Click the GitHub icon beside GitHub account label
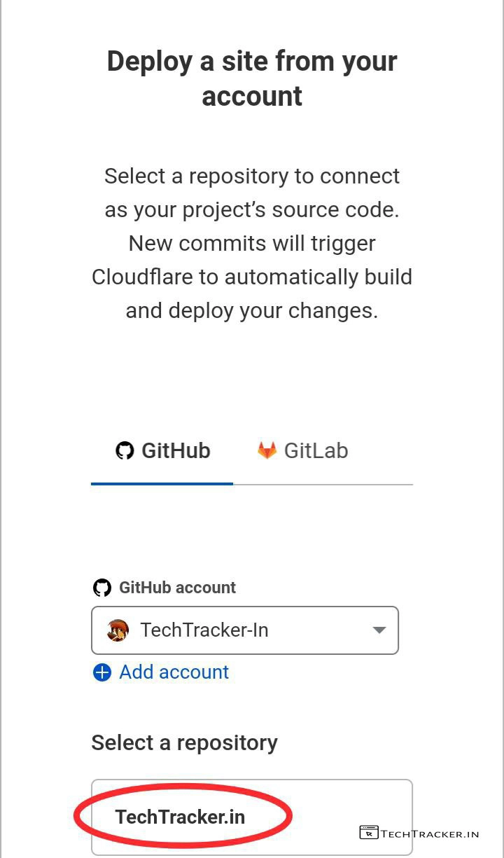Screen dimensions: 504x858 click(x=102, y=588)
